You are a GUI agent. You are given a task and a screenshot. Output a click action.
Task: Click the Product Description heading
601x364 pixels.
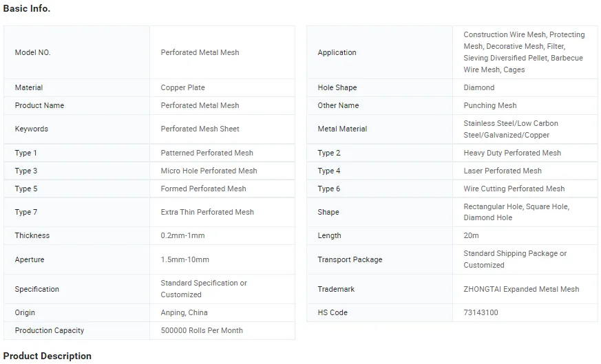(48, 356)
